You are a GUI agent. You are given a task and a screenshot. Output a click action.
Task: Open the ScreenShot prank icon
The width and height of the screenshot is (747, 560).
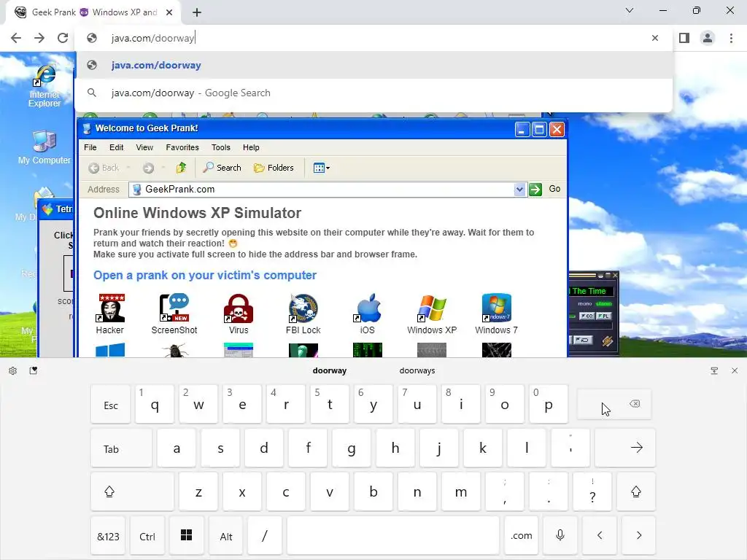[x=174, y=314]
